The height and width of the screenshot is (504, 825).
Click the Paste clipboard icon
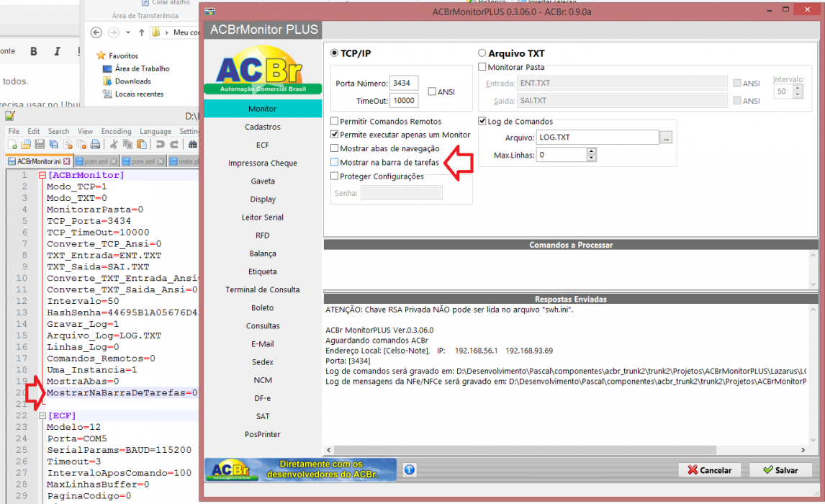point(142,144)
